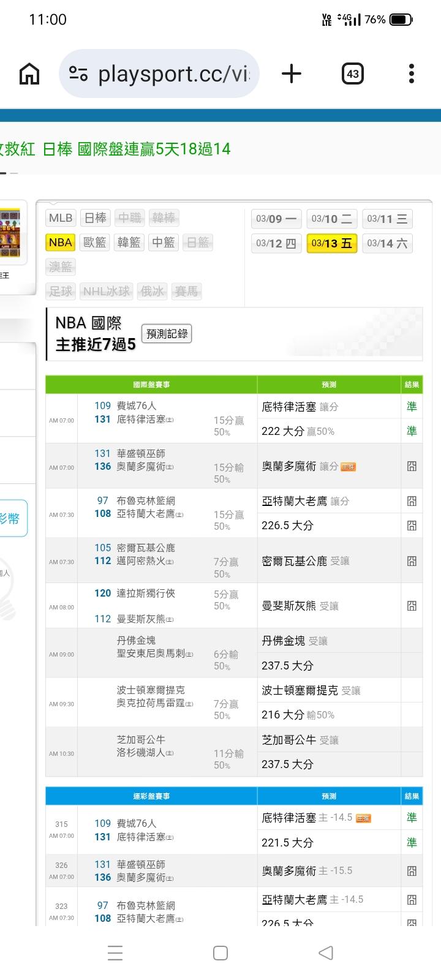The width and height of the screenshot is (441, 980).
Task: Tap the browser home icon
Action: 29,74
